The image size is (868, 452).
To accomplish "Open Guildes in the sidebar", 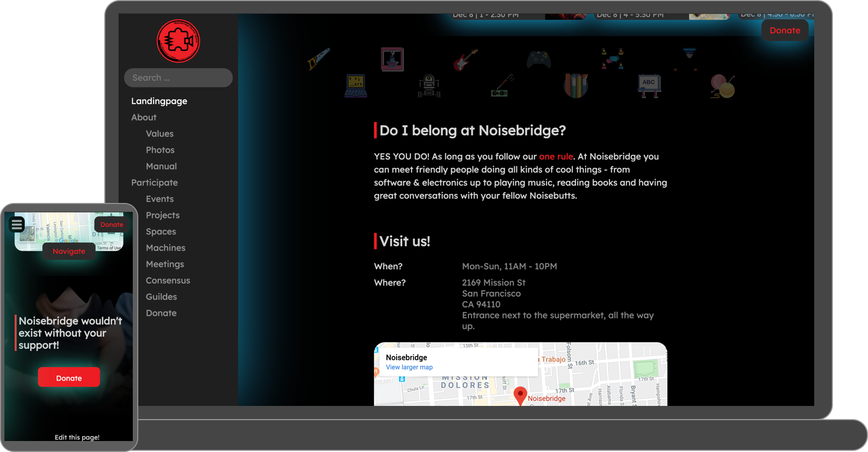I will [x=161, y=297].
